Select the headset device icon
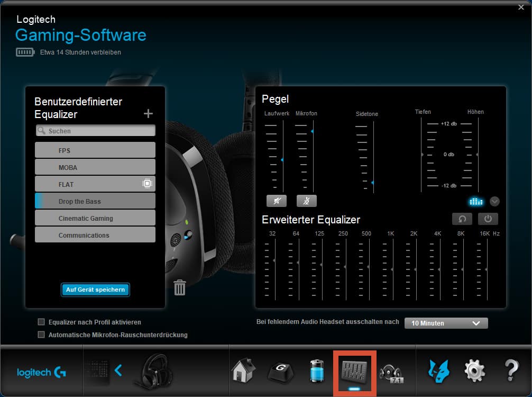Viewport: 532px width, 397px height. [x=154, y=371]
